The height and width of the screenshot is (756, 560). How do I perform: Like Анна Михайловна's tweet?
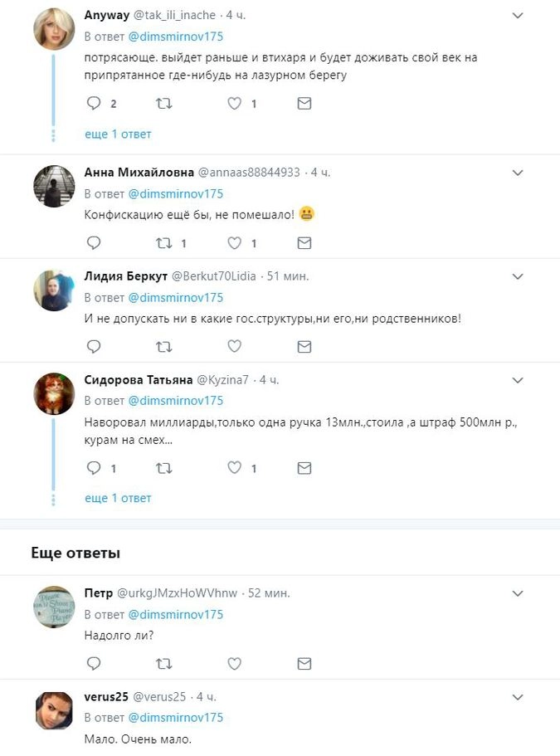[235, 243]
